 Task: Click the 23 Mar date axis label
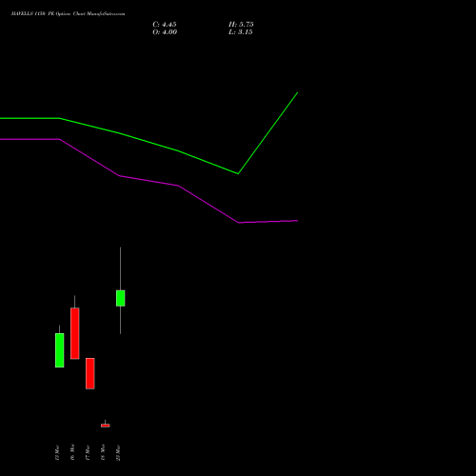(x=118, y=453)
